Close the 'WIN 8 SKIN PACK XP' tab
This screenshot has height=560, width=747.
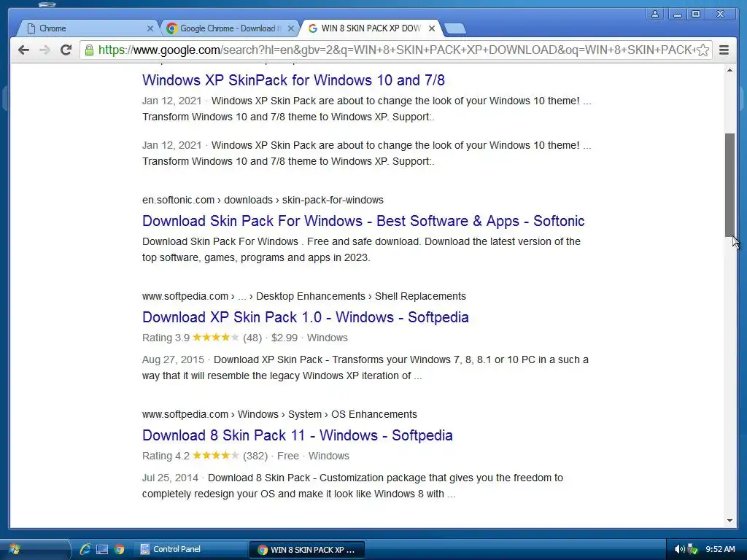click(432, 28)
